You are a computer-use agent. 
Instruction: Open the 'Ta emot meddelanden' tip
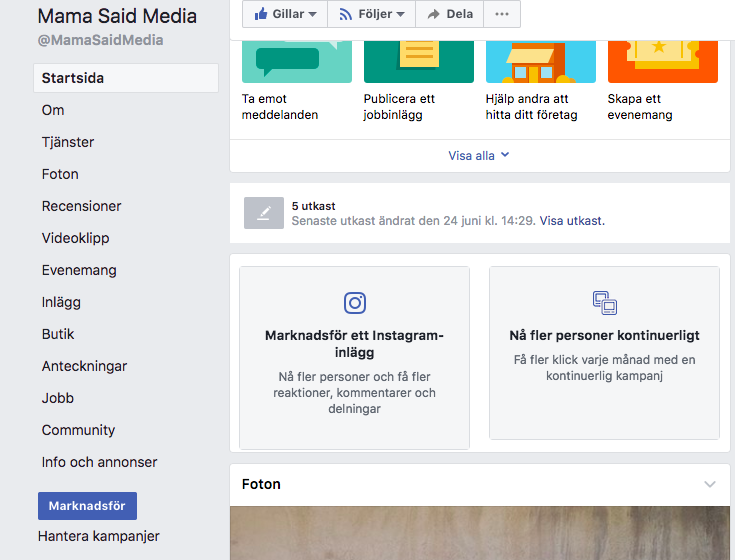pos(280,107)
